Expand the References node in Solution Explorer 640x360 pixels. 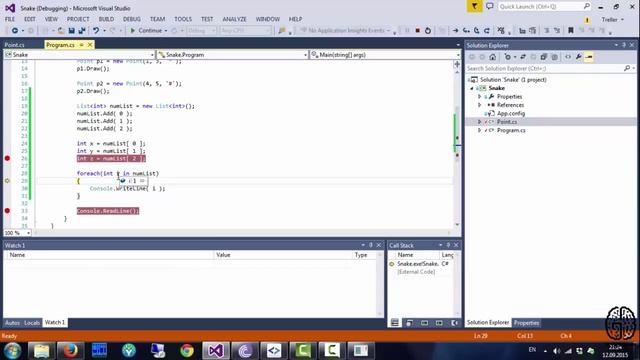tap(480, 105)
